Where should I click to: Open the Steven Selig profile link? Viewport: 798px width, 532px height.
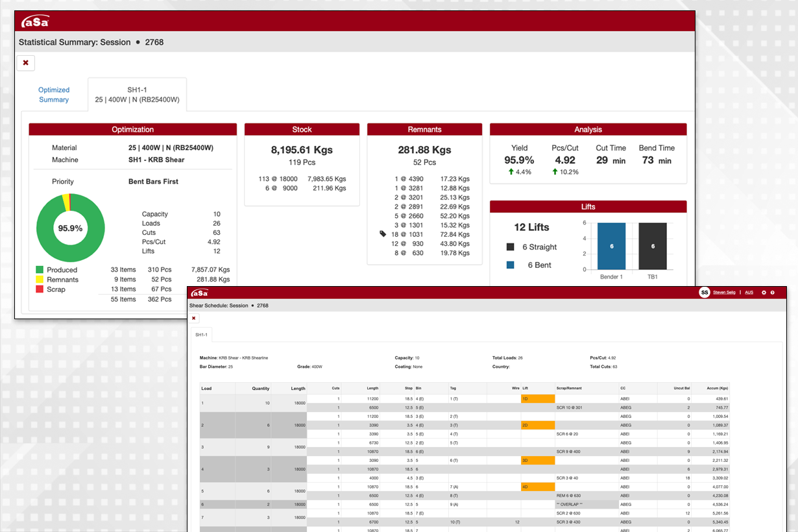(724, 293)
